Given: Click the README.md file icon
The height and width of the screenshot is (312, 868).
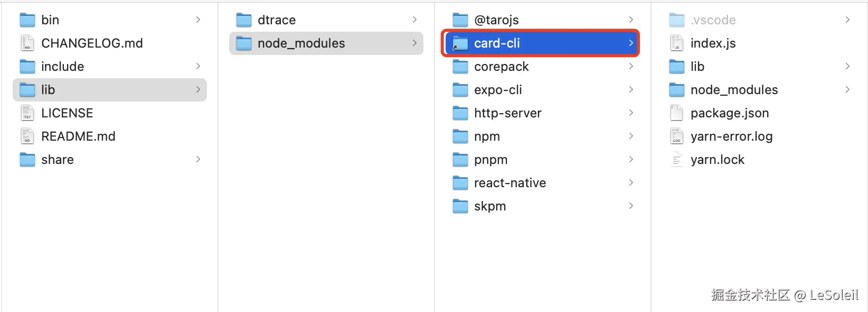Looking at the screenshot, I should coord(27,136).
